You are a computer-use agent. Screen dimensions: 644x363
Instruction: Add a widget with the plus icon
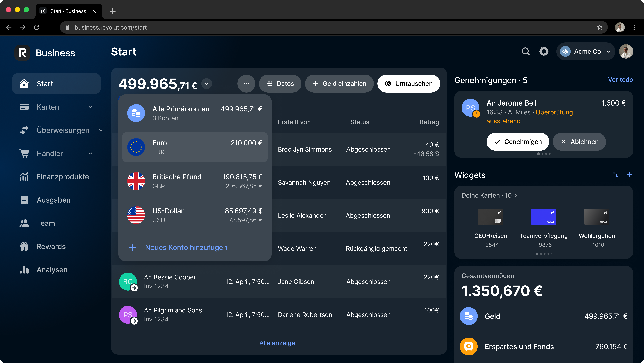tap(629, 175)
